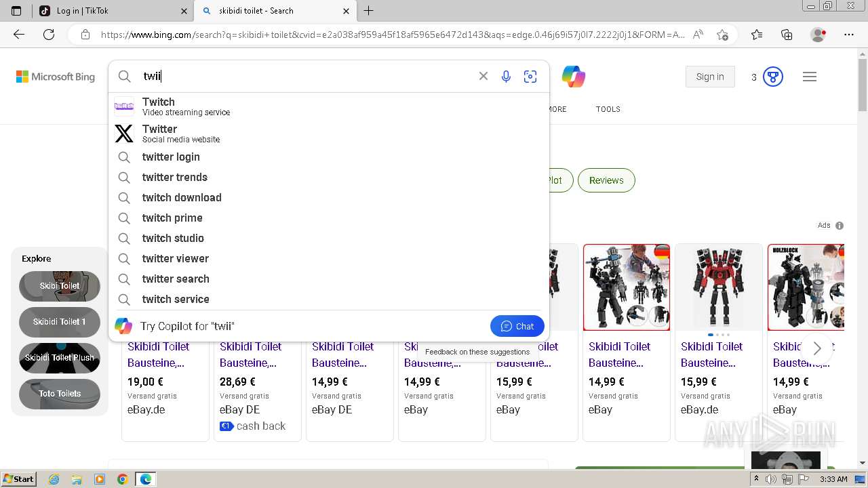Choose the 'twitter search' suggestion
This screenshot has height=488, width=868.
[x=328, y=279]
